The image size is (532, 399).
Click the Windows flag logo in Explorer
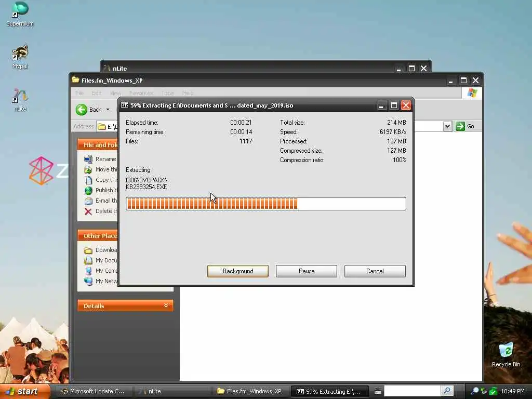472,93
